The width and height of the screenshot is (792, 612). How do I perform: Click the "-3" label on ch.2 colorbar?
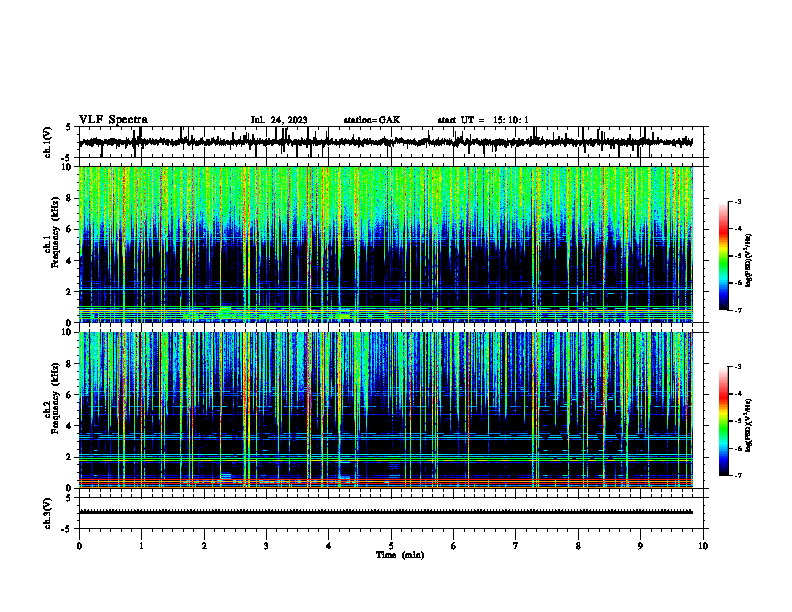738,367
